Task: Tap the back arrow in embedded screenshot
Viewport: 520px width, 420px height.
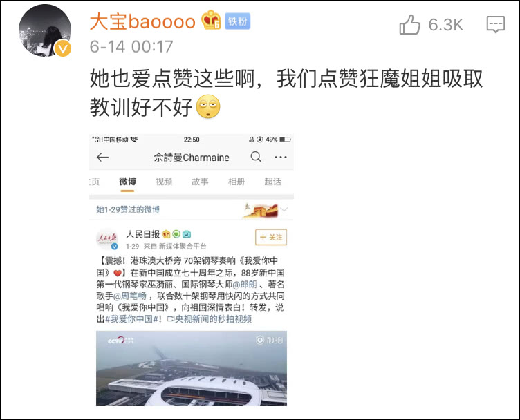Action: coord(102,157)
